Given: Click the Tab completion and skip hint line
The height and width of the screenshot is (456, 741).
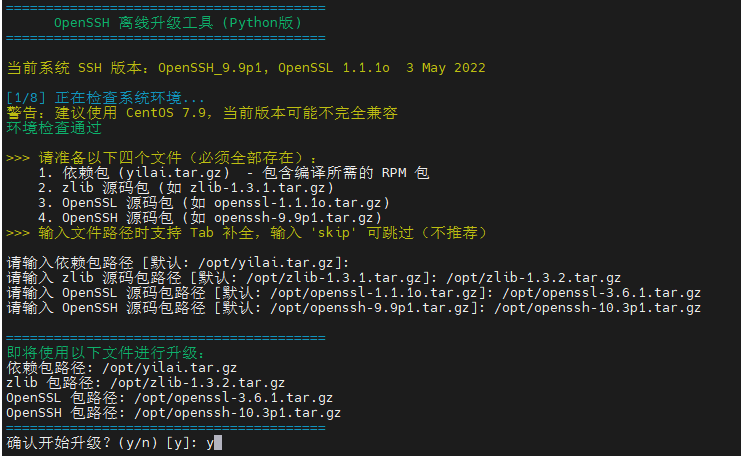Looking at the screenshot, I should 246,233.
